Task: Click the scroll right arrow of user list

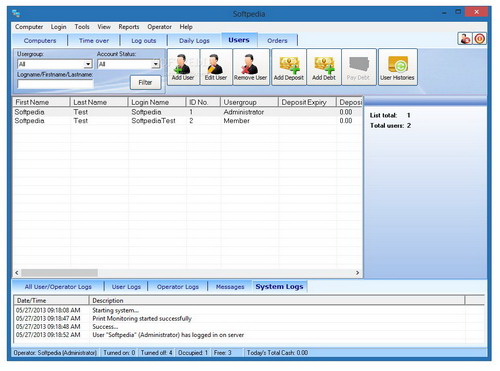Action: [358, 273]
